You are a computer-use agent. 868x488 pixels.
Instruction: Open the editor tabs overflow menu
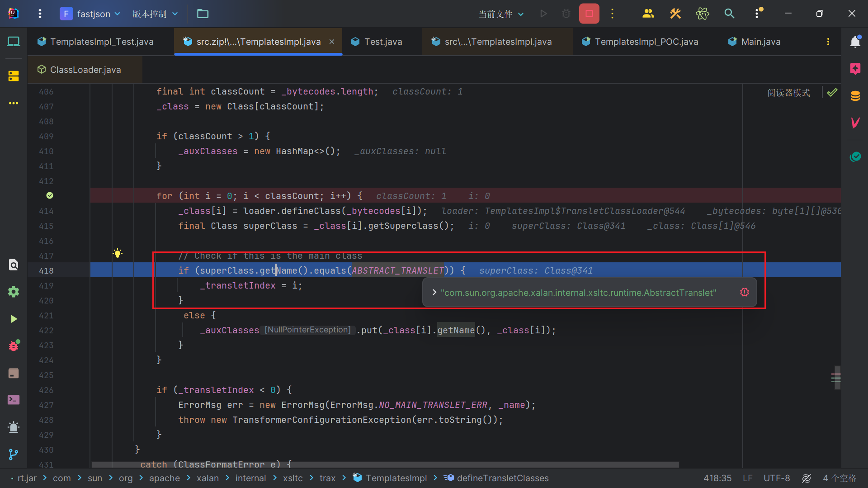[828, 42]
